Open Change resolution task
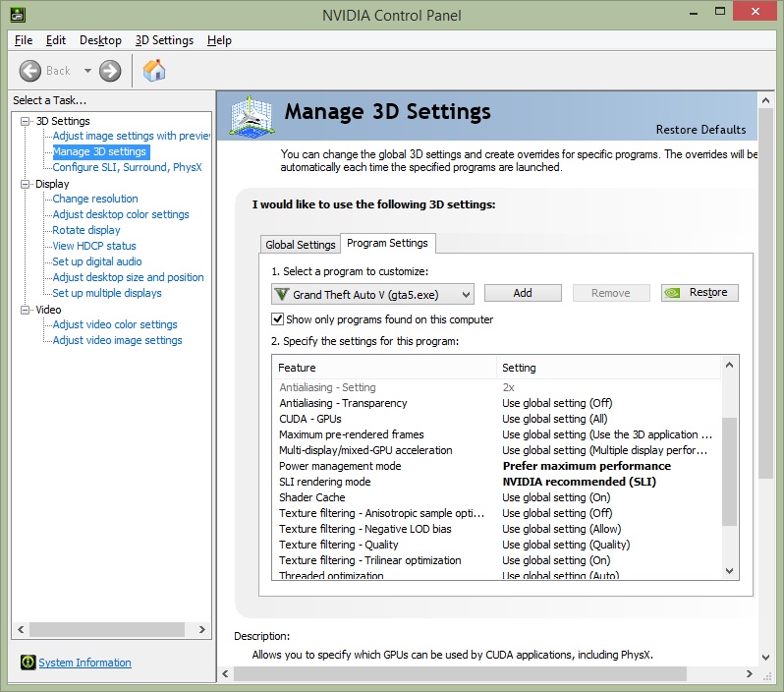 (95, 199)
